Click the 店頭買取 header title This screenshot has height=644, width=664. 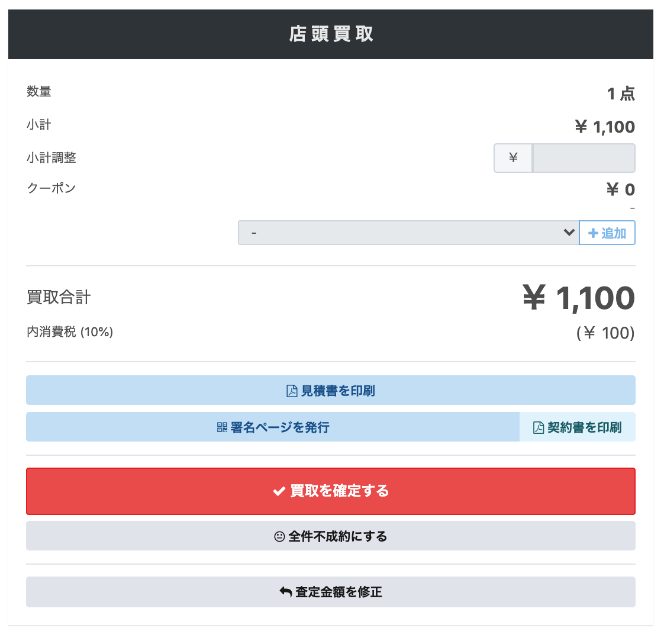[x=331, y=34]
